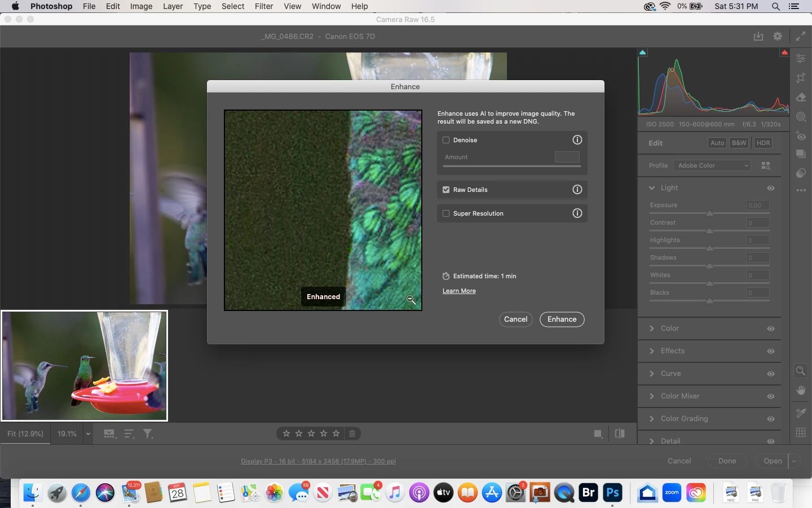812x508 pixels.
Task: Adjust the Exposure slider handle
Action: [710, 213]
